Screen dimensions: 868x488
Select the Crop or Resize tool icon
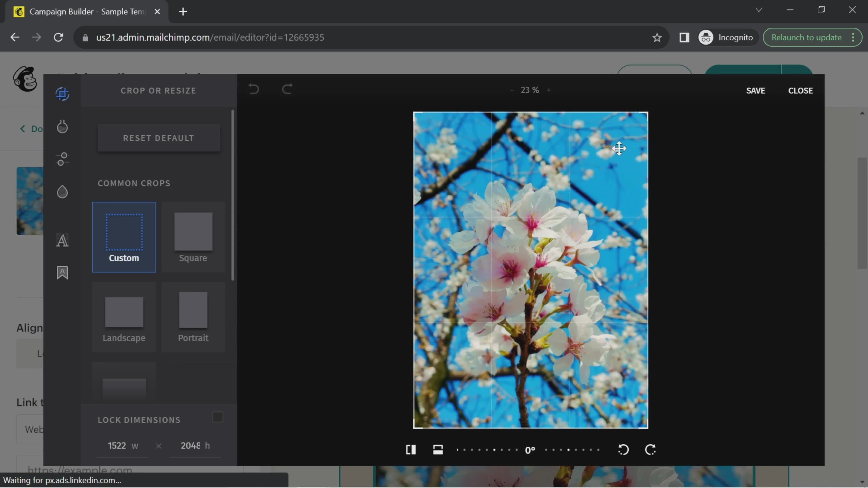click(62, 94)
